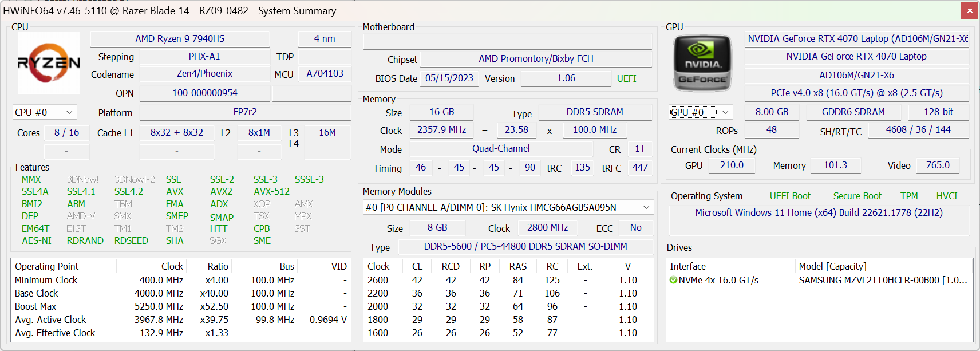Click the tRC value 135
Image resolution: width=980 pixels, height=351 pixels.
(582, 167)
